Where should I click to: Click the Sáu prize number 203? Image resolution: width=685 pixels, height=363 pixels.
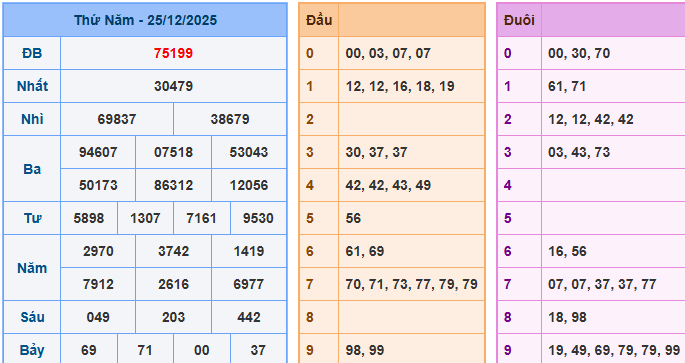[173, 317]
